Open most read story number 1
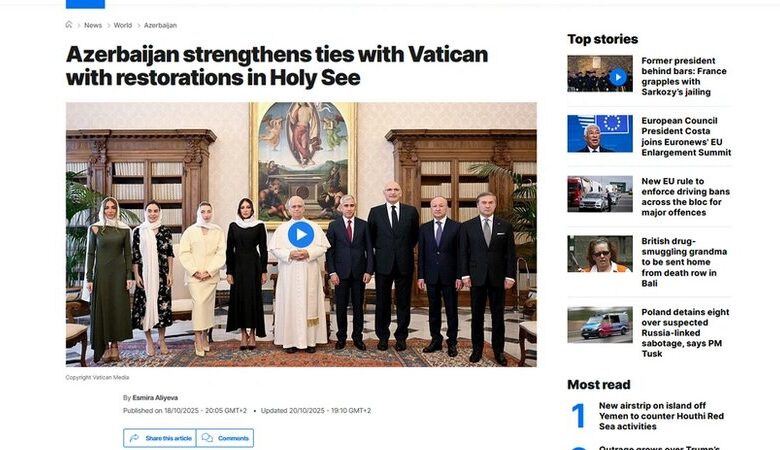 point(661,416)
